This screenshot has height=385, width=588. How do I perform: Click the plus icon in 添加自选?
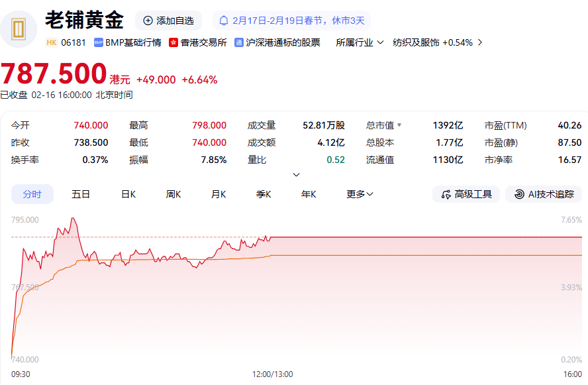coord(148,21)
